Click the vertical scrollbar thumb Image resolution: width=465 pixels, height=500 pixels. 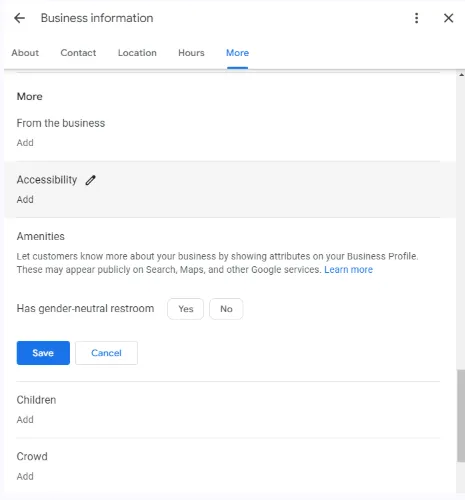click(461, 416)
